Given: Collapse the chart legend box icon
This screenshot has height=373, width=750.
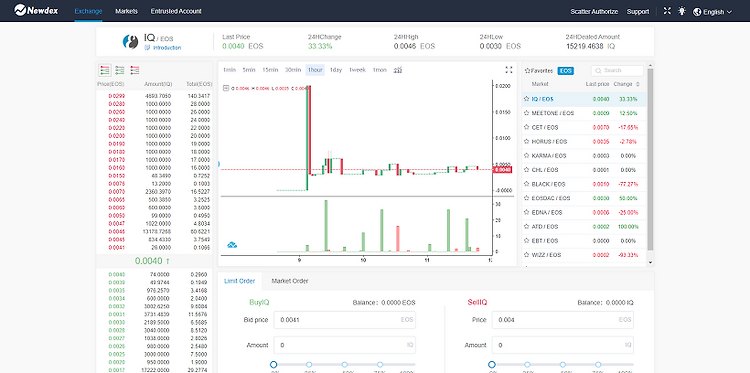Looking at the screenshot, I should pyautogui.click(x=226, y=88).
